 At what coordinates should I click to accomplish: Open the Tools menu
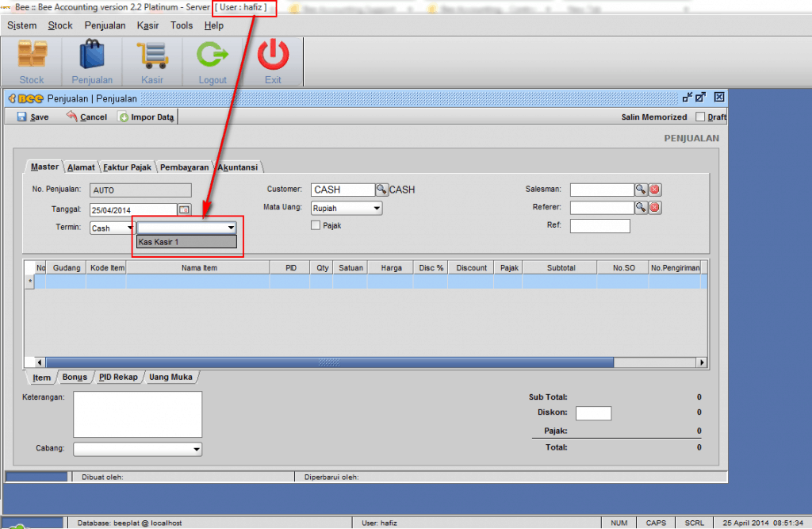[x=182, y=25]
